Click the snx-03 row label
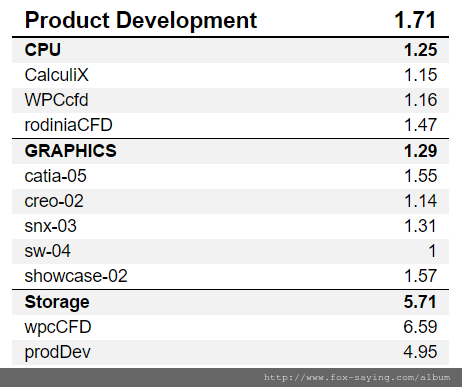This screenshot has width=462, height=387. [50, 226]
